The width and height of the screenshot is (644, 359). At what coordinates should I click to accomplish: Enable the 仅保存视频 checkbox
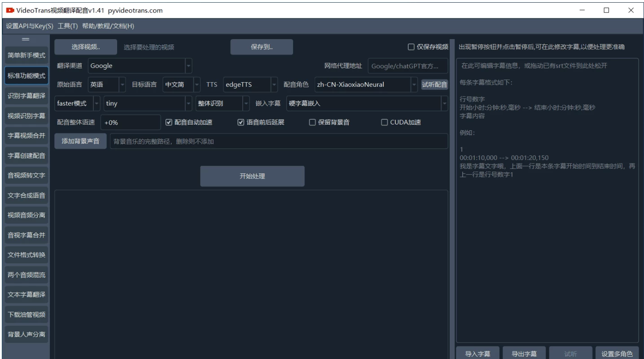pyautogui.click(x=411, y=47)
